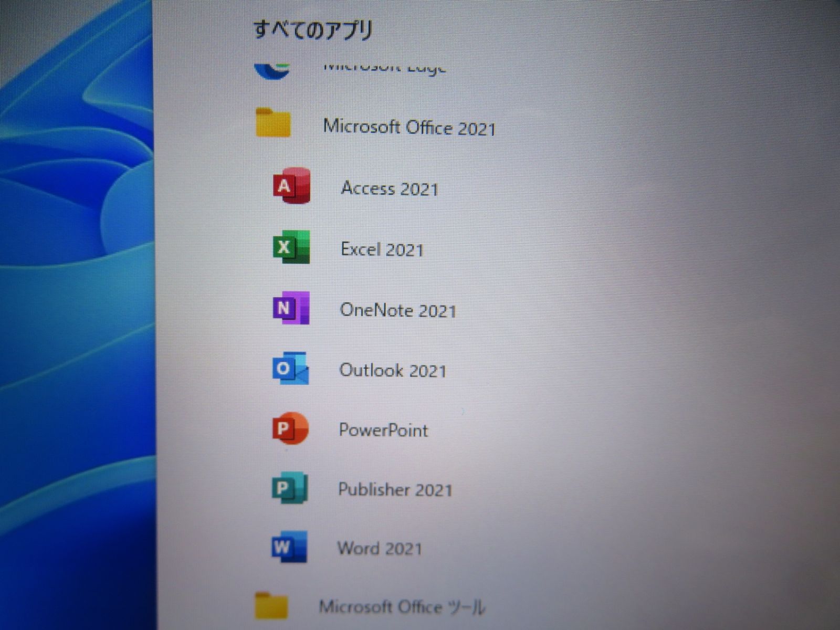Click the Microsoft Office 2021 folder icon
The width and height of the screenshot is (840, 630).
point(273,123)
